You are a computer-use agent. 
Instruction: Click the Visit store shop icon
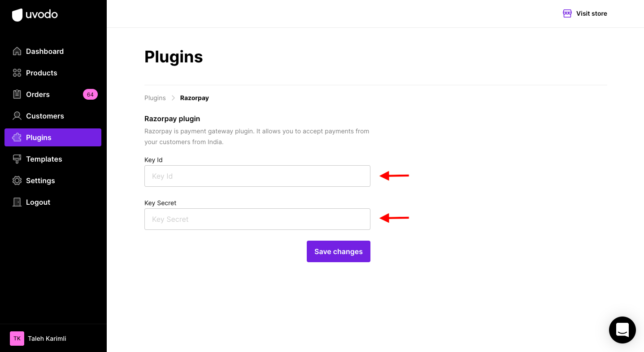pos(567,13)
